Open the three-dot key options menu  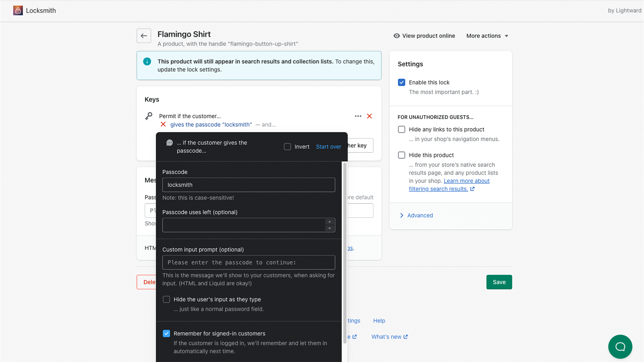(358, 116)
